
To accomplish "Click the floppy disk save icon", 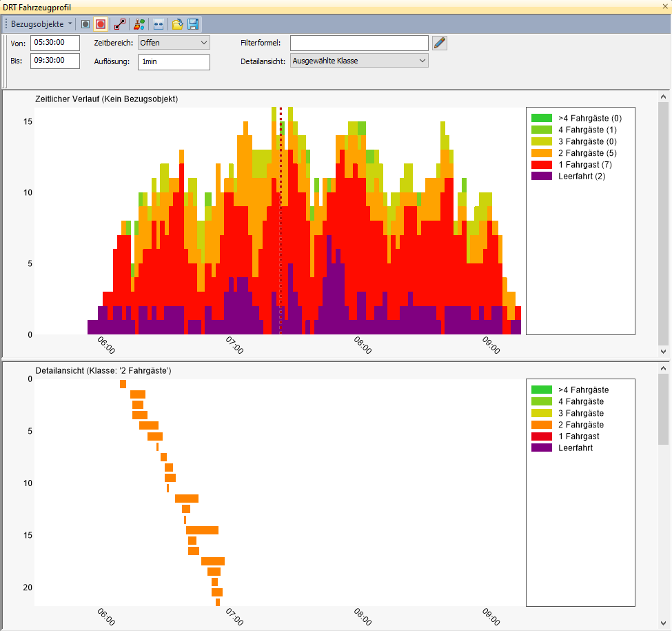I will 193,24.
